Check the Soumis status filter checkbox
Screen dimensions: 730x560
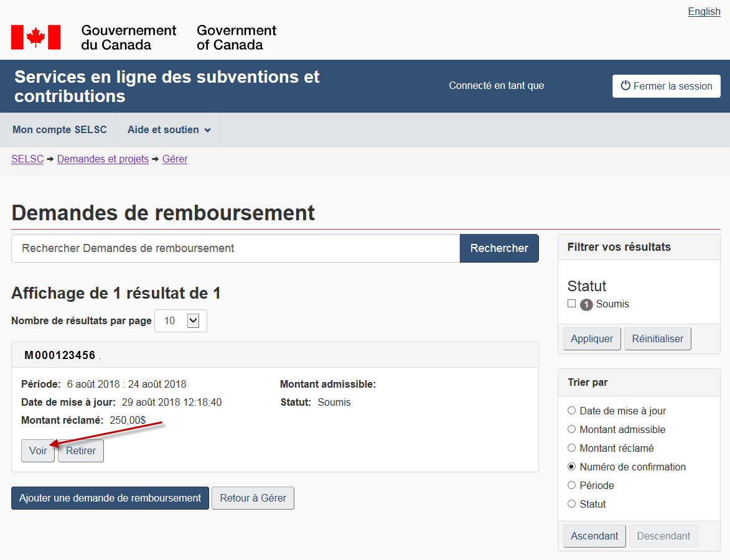pos(571,304)
